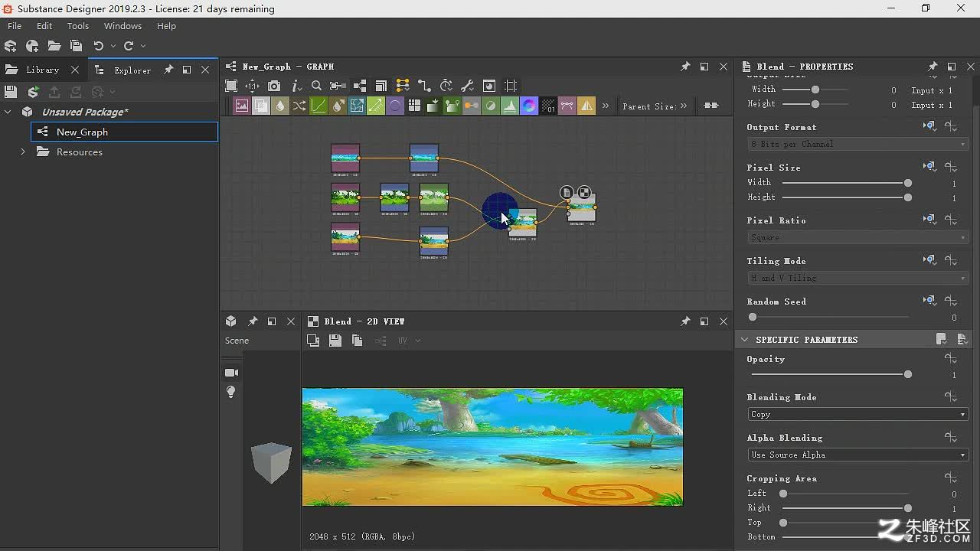Adjust the Opacity slider handle
The width and height of the screenshot is (980, 551).
click(908, 375)
